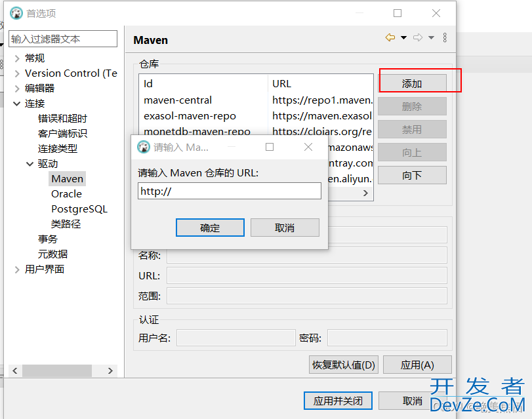The width and height of the screenshot is (532, 419).
Task: Collapse the 连接 tree node
Action: pos(17,104)
